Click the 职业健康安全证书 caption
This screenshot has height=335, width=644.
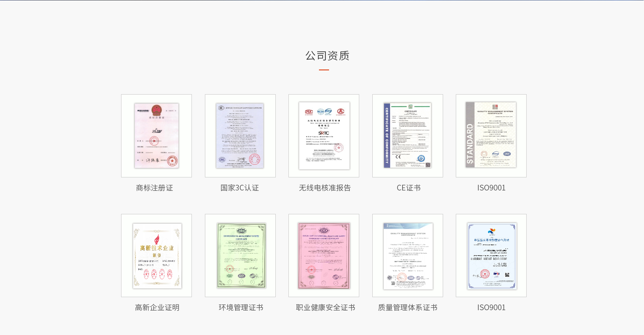point(325,308)
